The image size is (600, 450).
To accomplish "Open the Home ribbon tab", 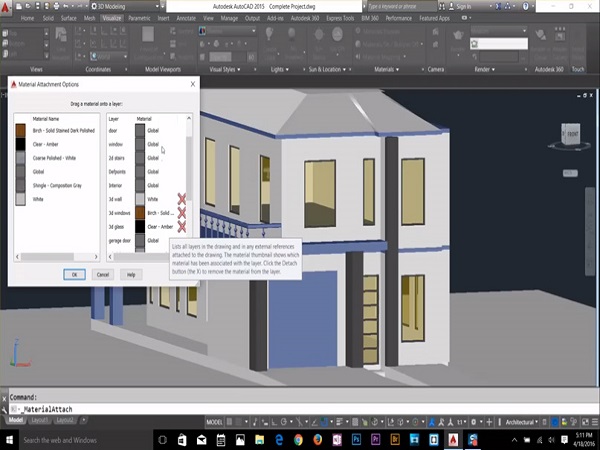I will (27, 18).
